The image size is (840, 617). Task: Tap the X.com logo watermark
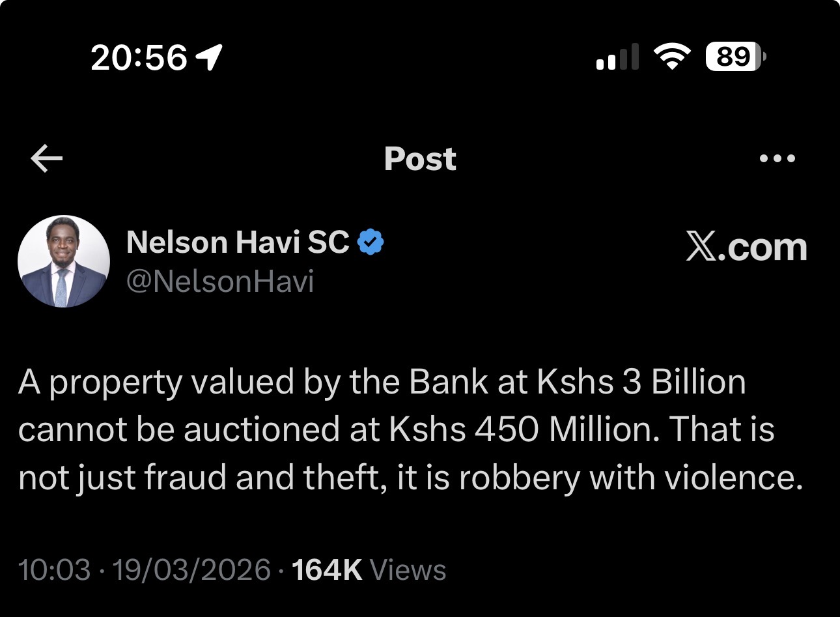pos(746,248)
